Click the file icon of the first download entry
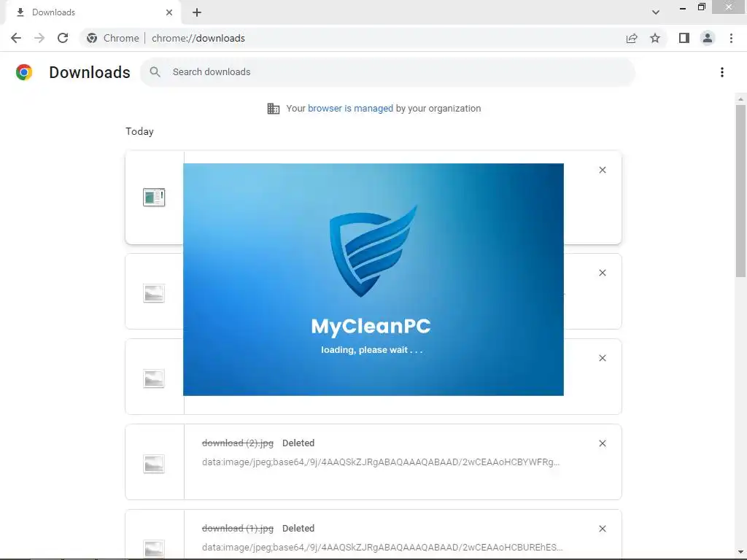The height and width of the screenshot is (560, 747). 154,197
